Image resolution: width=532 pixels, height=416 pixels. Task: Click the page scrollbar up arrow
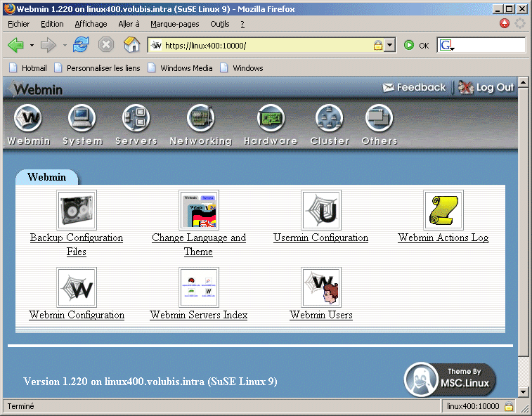pos(523,82)
